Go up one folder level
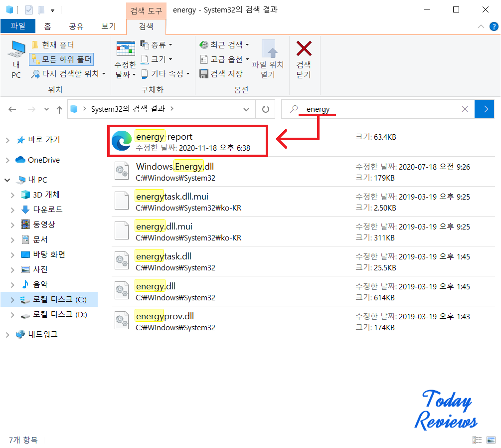The height and width of the screenshot is (448, 501). tap(59, 110)
